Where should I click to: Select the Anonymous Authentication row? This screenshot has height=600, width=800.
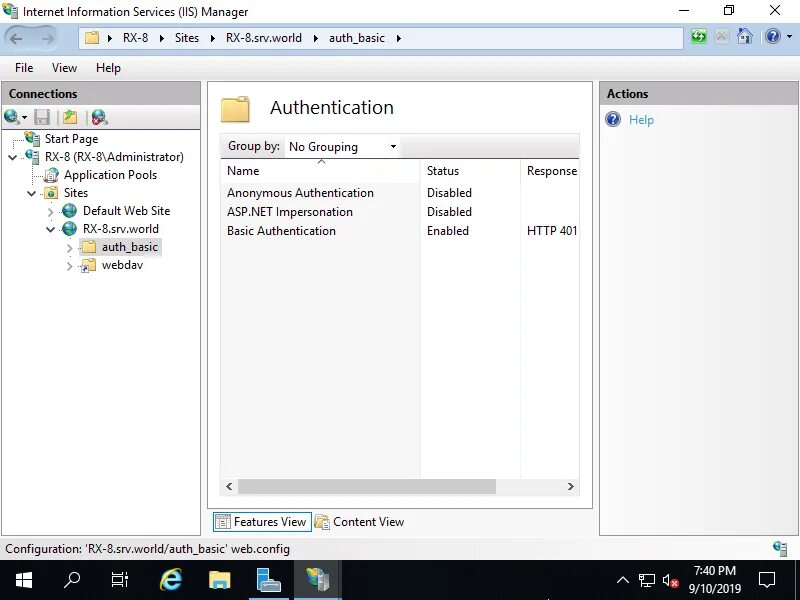400,193
